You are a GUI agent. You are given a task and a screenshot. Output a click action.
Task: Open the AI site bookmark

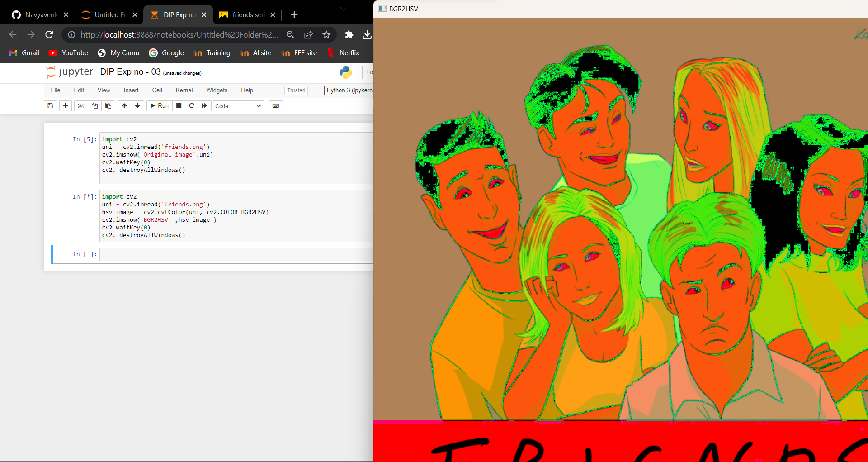pos(256,53)
